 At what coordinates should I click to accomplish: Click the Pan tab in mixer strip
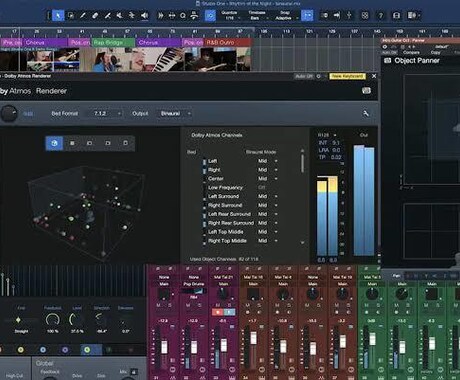click(x=396, y=276)
